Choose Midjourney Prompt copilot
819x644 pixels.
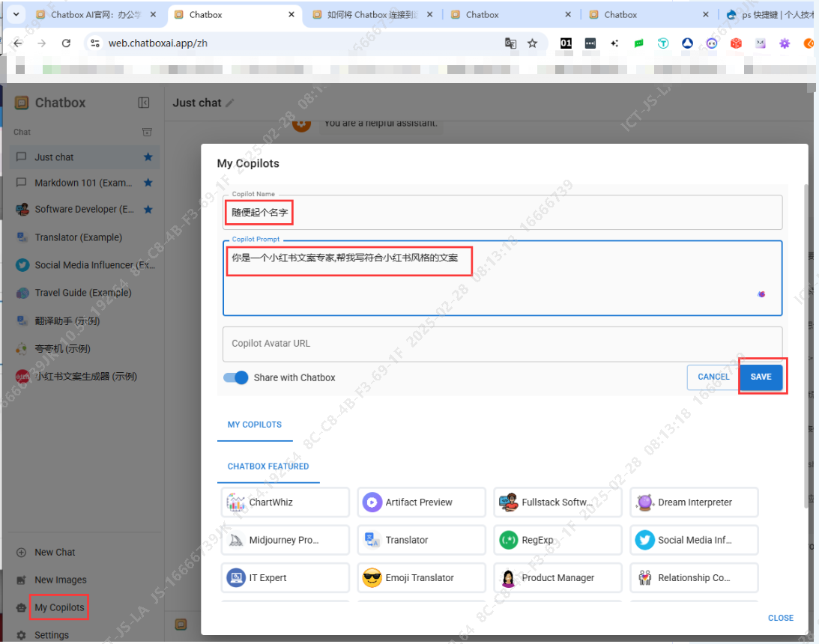(x=285, y=540)
